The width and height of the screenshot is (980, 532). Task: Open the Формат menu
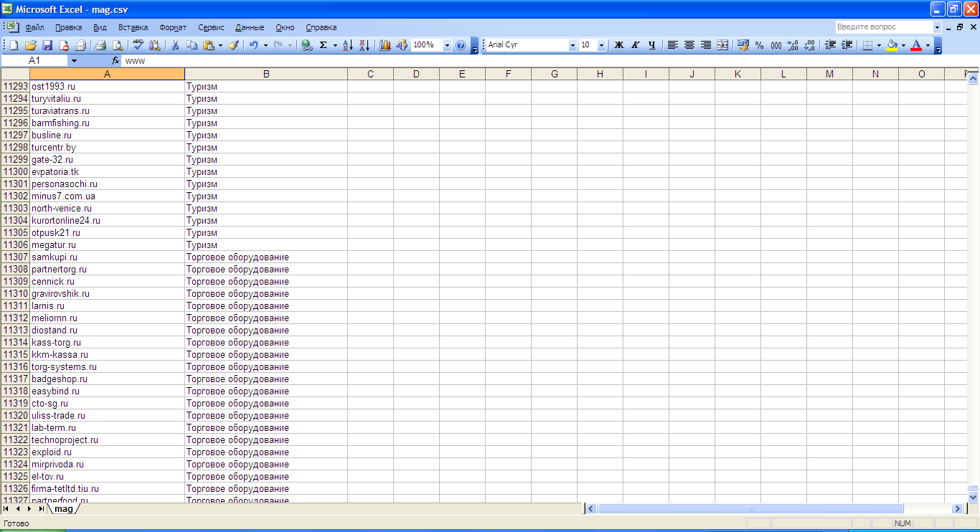(173, 27)
